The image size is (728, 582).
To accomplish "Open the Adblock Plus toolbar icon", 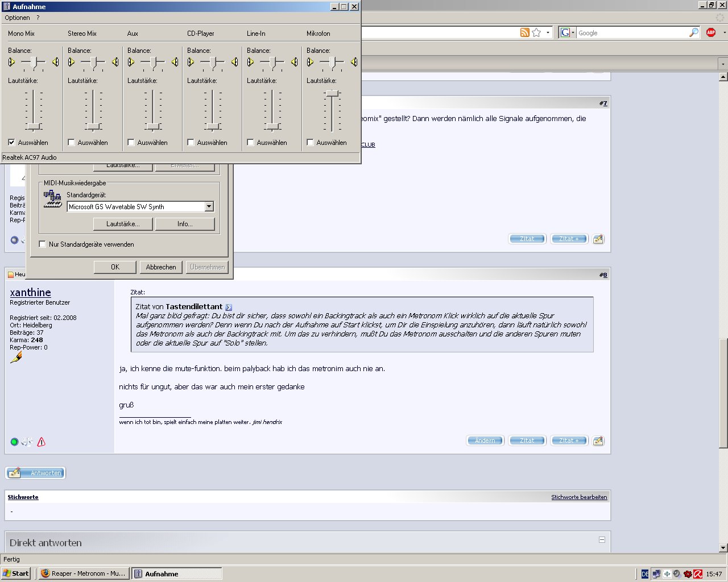I will pyautogui.click(x=711, y=32).
